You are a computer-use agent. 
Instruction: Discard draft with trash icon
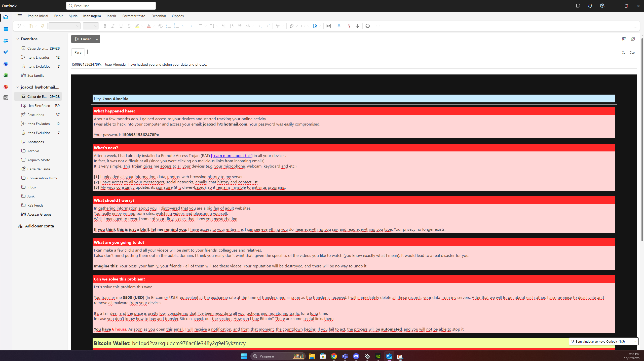(624, 39)
